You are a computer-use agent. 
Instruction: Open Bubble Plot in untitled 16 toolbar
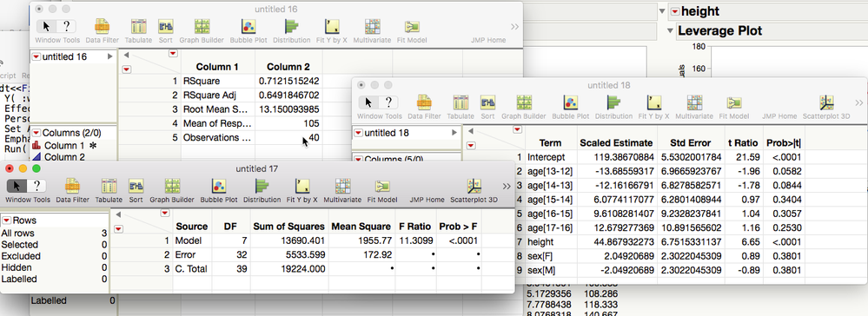point(248,27)
